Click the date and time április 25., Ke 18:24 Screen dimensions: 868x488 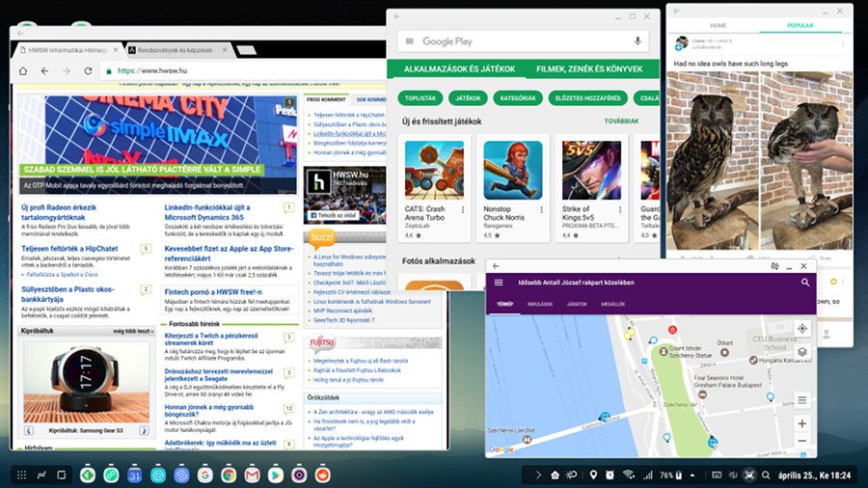[x=814, y=474]
